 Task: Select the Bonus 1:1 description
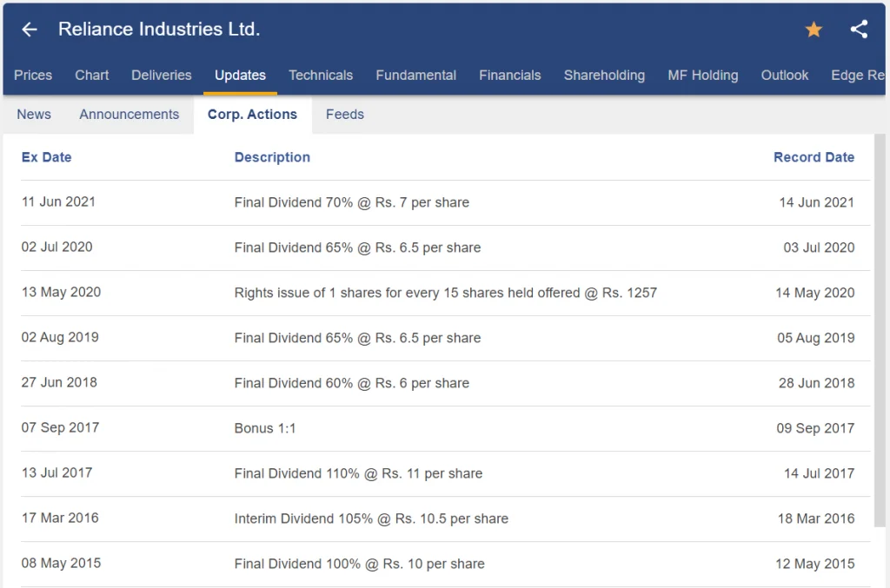(265, 429)
